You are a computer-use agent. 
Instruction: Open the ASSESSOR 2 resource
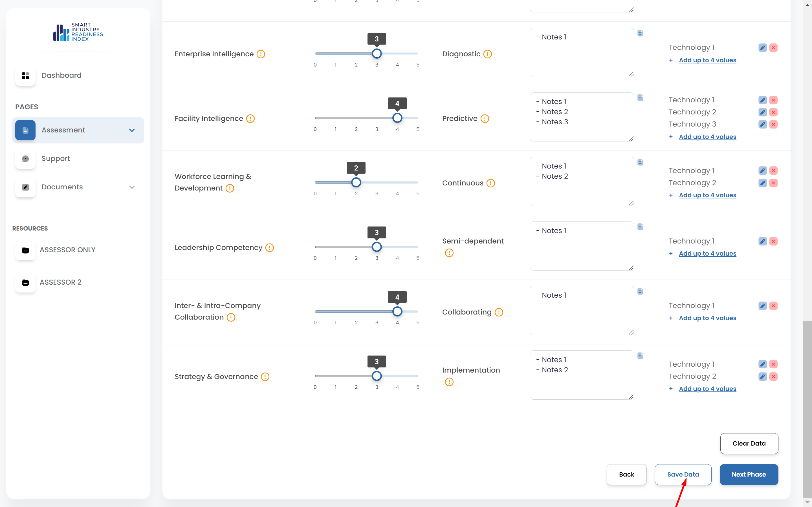pyautogui.click(x=60, y=282)
